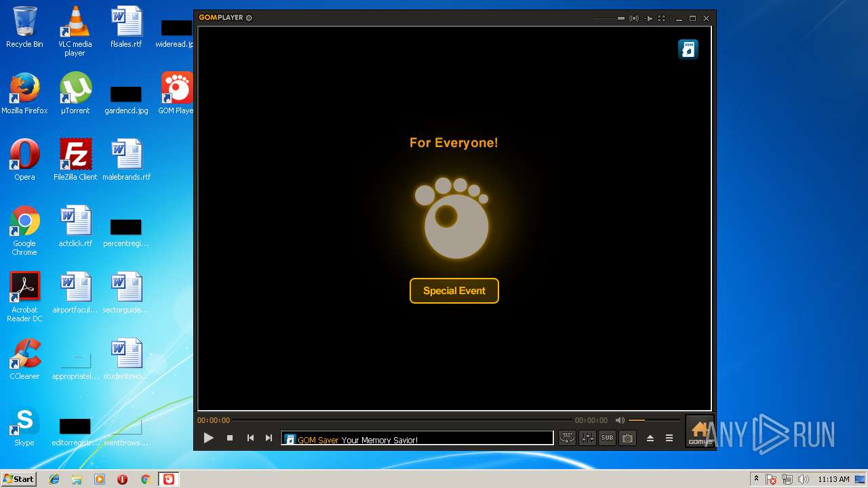Screen dimensions: 868x488
Task: Close the GOM Player window
Action: (706, 18)
